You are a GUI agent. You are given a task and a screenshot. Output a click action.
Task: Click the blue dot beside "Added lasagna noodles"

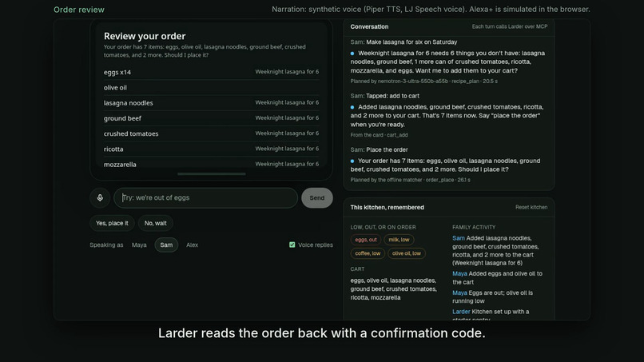point(352,107)
